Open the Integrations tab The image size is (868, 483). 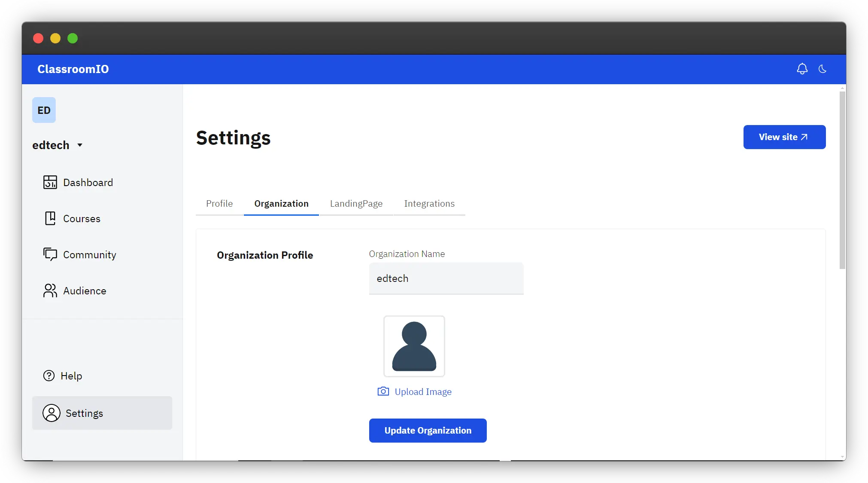(x=429, y=204)
